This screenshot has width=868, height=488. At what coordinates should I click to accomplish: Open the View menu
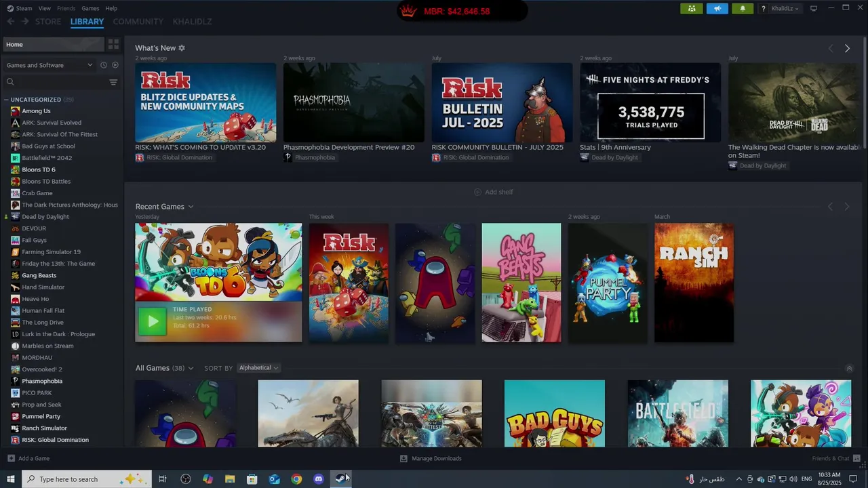click(x=45, y=8)
